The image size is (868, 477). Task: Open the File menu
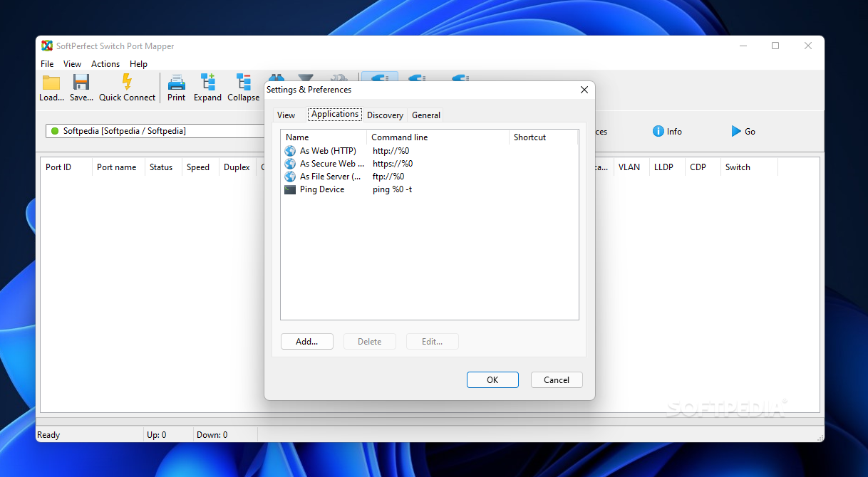tap(47, 64)
